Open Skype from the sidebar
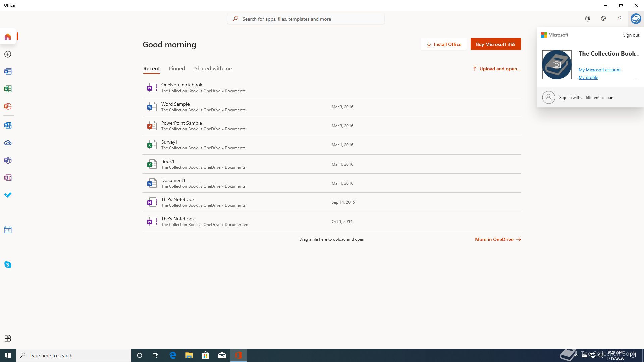 (8, 265)
